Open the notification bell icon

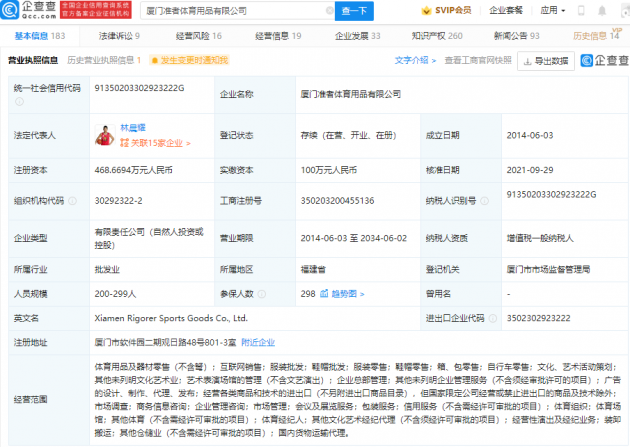[x=602, y=10]
